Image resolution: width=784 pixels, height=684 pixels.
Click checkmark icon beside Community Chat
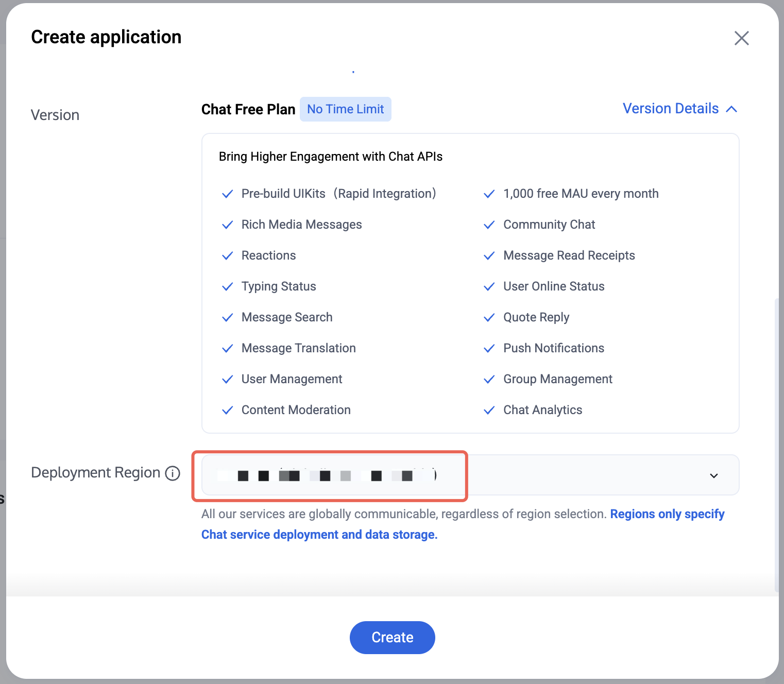[489, 225]
